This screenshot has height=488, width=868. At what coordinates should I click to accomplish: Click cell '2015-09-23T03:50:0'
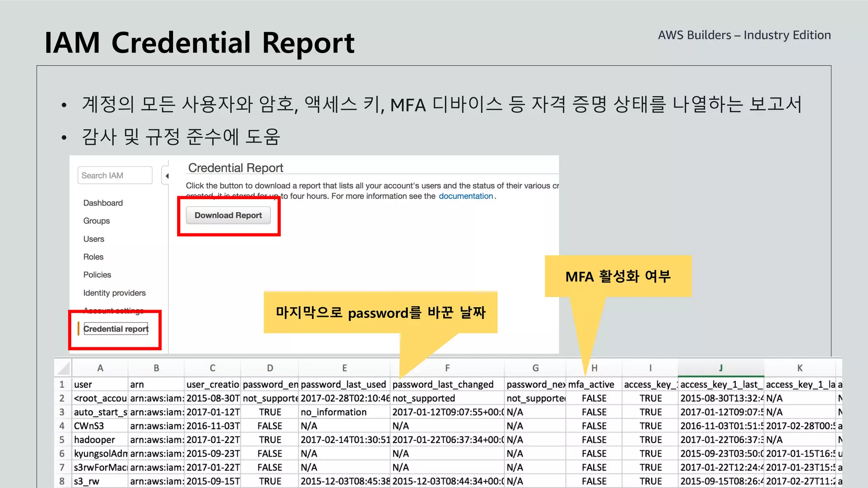pos(721,454)
